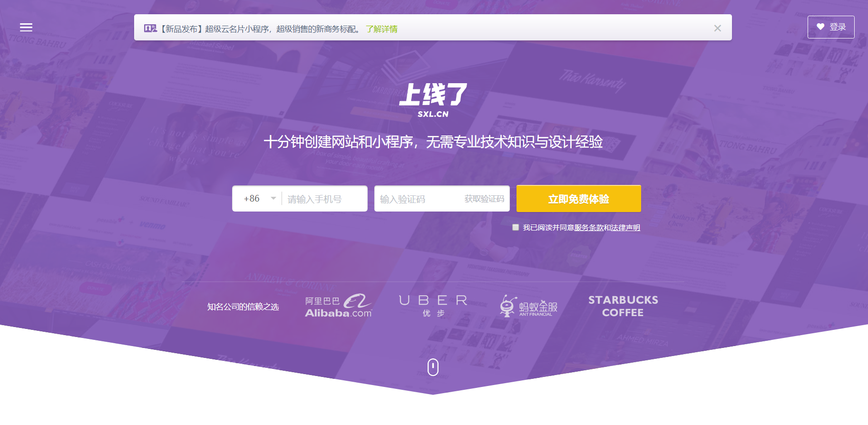Image resolution: width=868 pixels, height=425 pixels.
Task: Click the Starbucks Coffee logo
Action: 623,306
